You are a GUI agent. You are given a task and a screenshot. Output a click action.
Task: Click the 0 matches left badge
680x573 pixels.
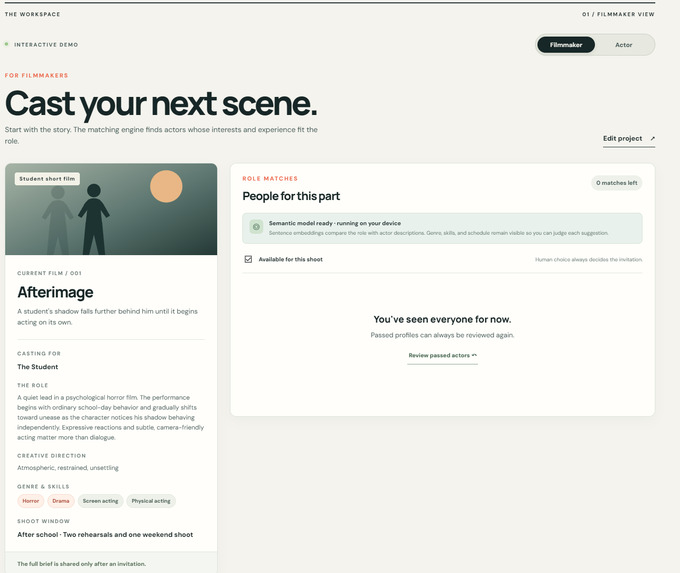click(616, 183)
